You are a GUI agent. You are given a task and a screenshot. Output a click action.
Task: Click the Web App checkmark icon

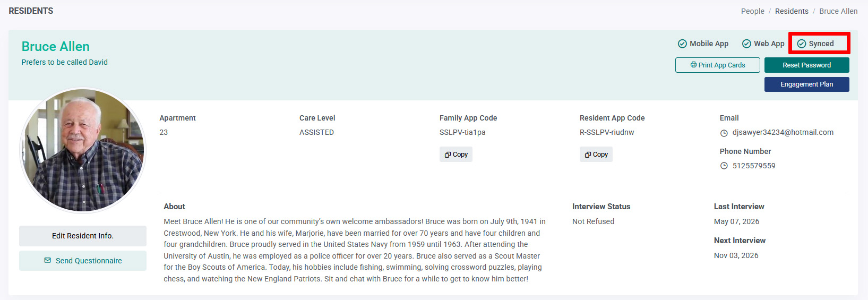click(746, 44)
